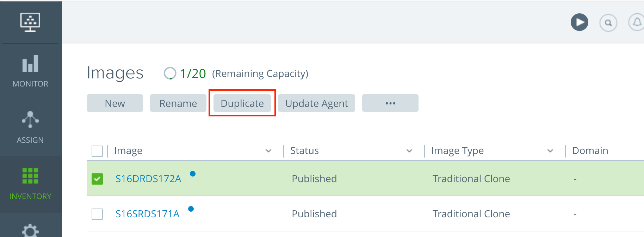
Task: Open the Image column filter dropdown
Action: point(269,151)
